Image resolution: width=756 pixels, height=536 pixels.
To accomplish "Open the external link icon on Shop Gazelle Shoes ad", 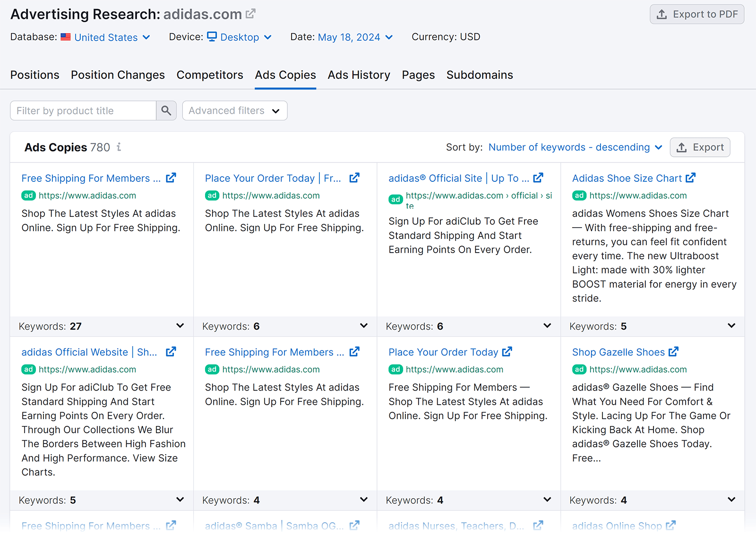I will [x=674, y=351].
